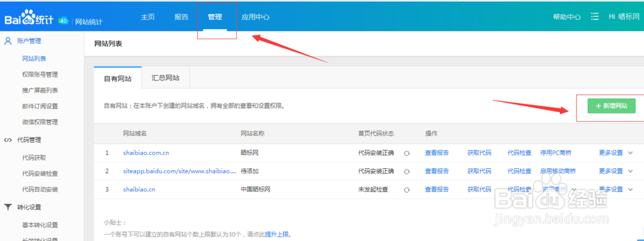Switch to the 汇总网站 tab
This screenshot has height=241, width=644.
click(165, 77)
